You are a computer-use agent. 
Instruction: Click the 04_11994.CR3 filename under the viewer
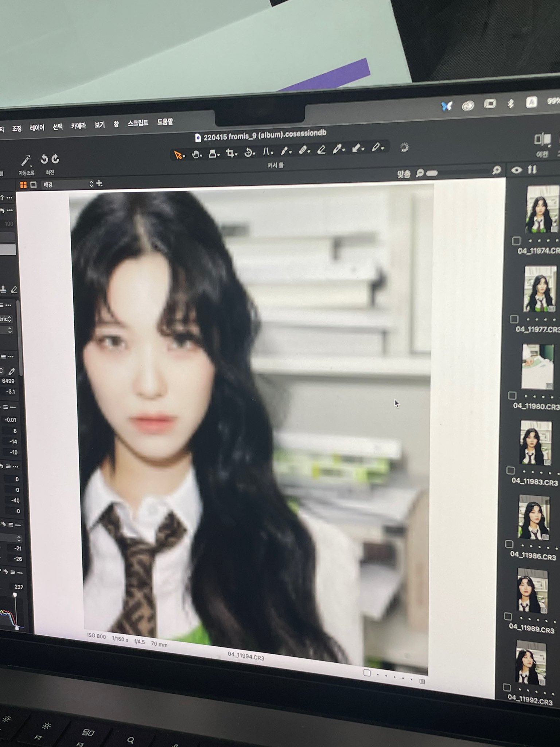click(x=246, y=655)
